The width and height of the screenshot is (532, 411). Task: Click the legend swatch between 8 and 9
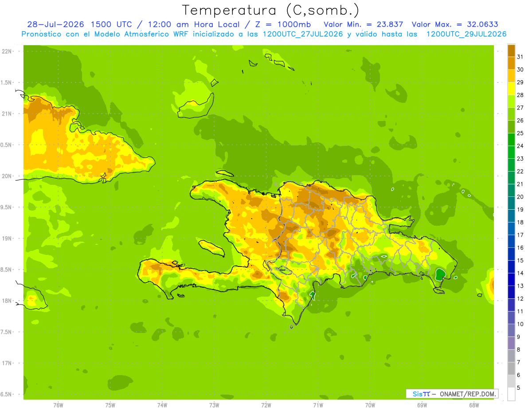(x=511, y=343)
